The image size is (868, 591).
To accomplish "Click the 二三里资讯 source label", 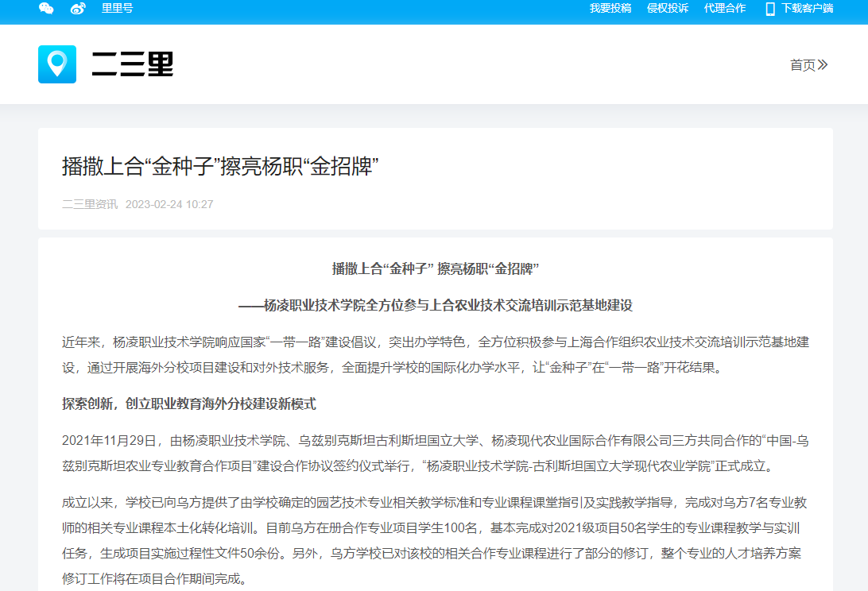I will coord(90,204).
